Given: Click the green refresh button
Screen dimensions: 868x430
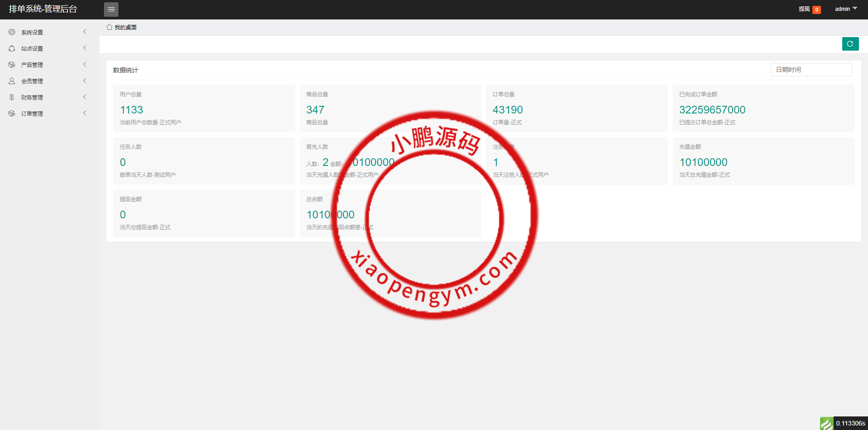Looking at the screenshot, I should (x=850, y=44).
